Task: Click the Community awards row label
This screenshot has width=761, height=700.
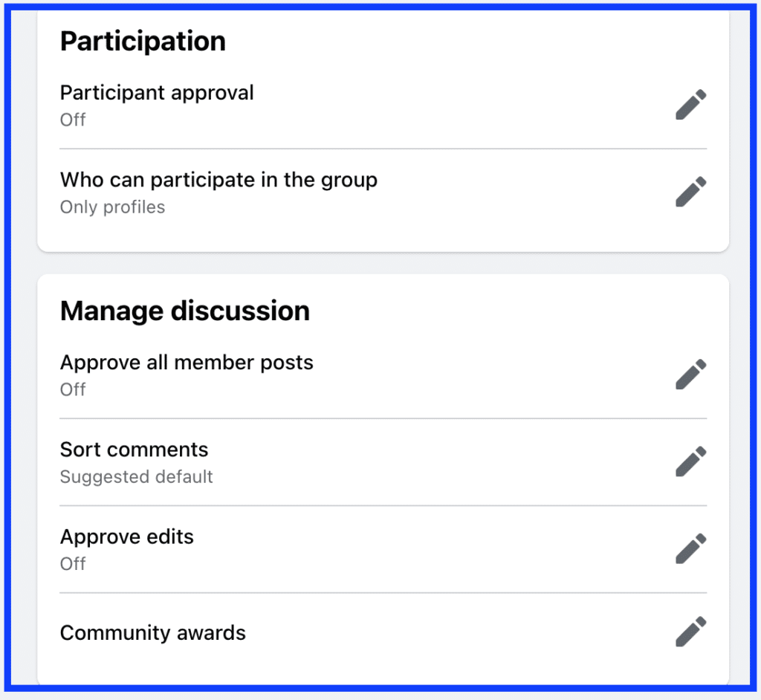Action: (153, 633)
